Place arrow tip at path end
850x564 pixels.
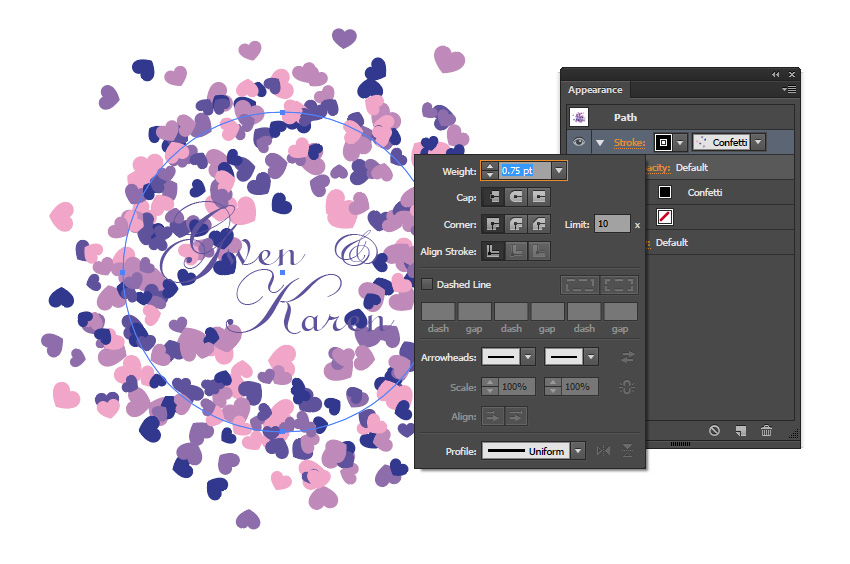tap(516, 416)
